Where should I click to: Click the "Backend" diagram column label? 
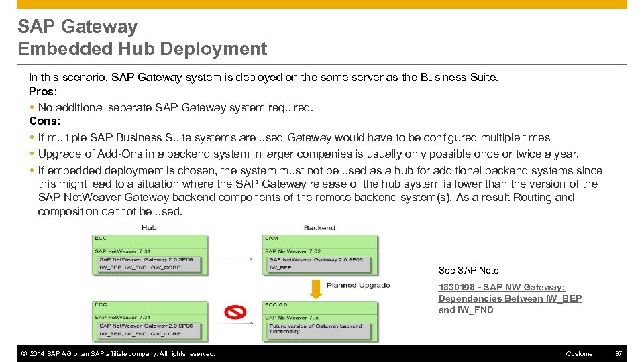[319, 227]
